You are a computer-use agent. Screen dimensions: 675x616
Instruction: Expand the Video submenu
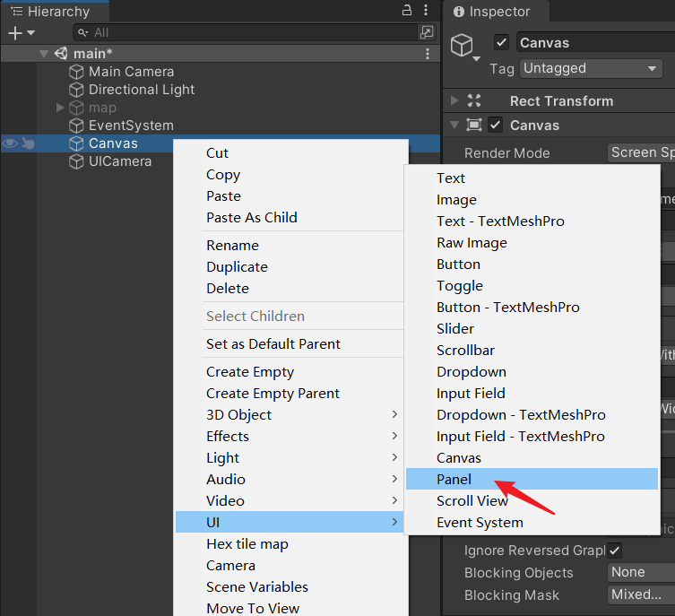290,500
